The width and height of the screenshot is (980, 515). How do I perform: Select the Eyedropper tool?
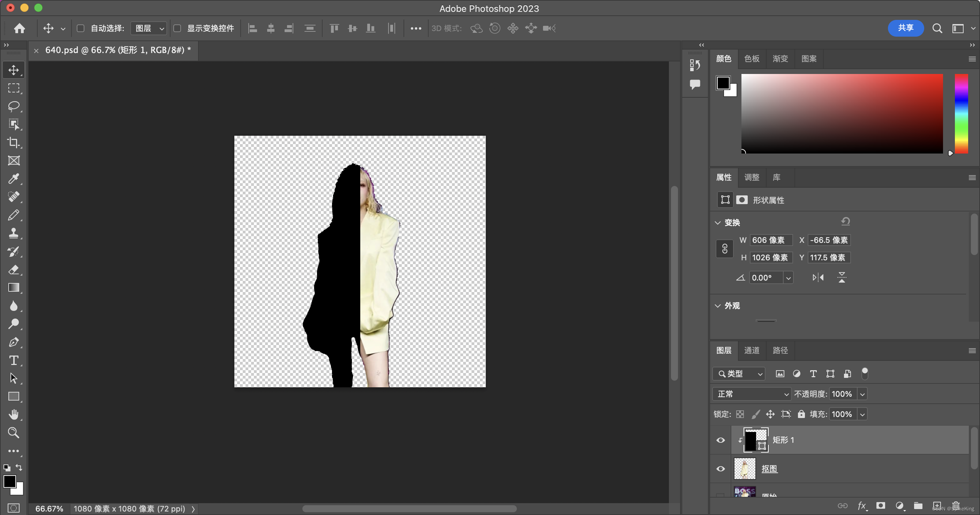click(x=14, y=179)
